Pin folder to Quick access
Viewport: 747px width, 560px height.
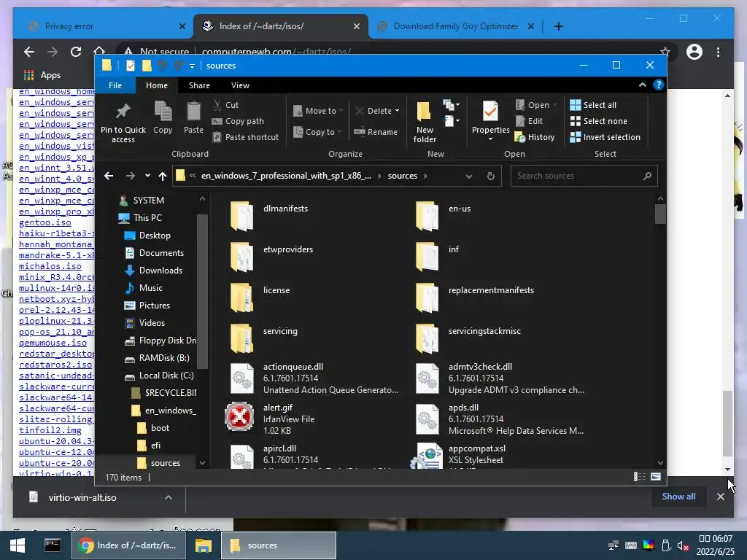pyautogui.click(x=123, y=122)
